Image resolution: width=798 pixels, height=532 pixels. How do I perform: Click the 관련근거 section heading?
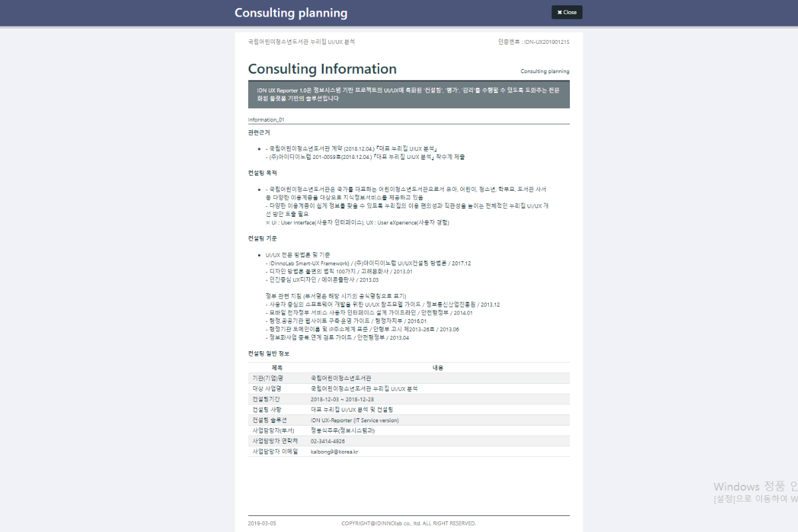(x=258, y=132)
